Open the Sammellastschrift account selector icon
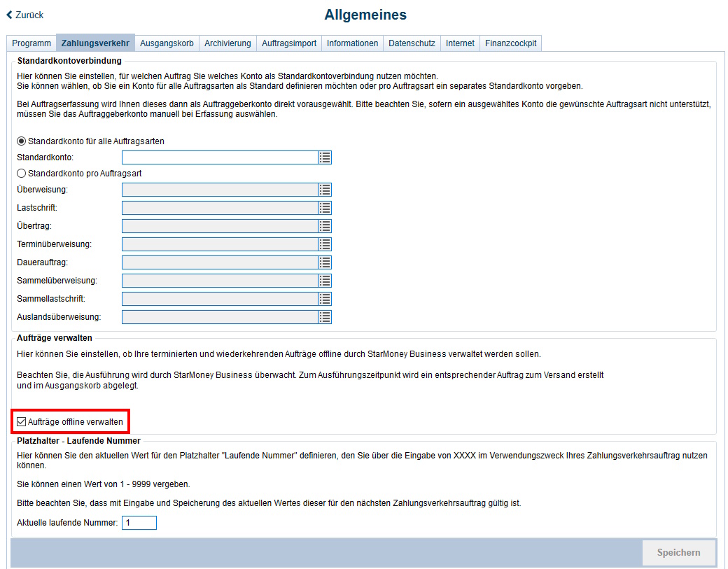 point(325,299)
